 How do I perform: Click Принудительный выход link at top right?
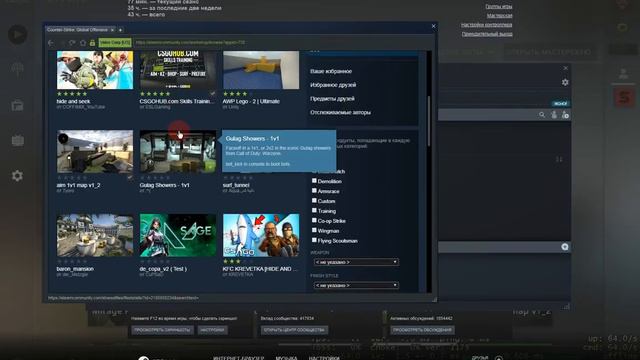pos(487,34)
